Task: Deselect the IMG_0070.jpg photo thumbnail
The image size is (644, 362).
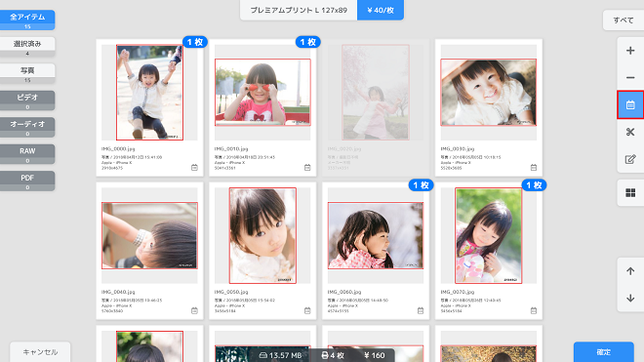Action: tap(488, 235)
